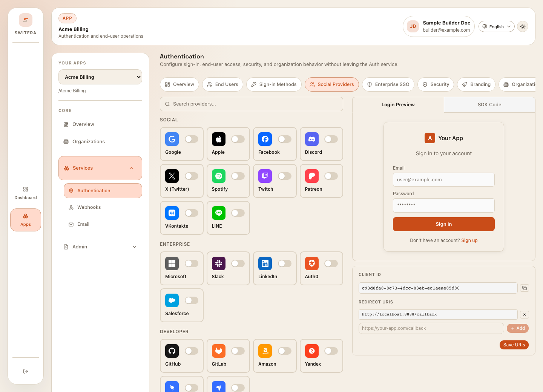Click the new redirect URI input field
Screen dimensions: 543x392
tap(431, 328)
